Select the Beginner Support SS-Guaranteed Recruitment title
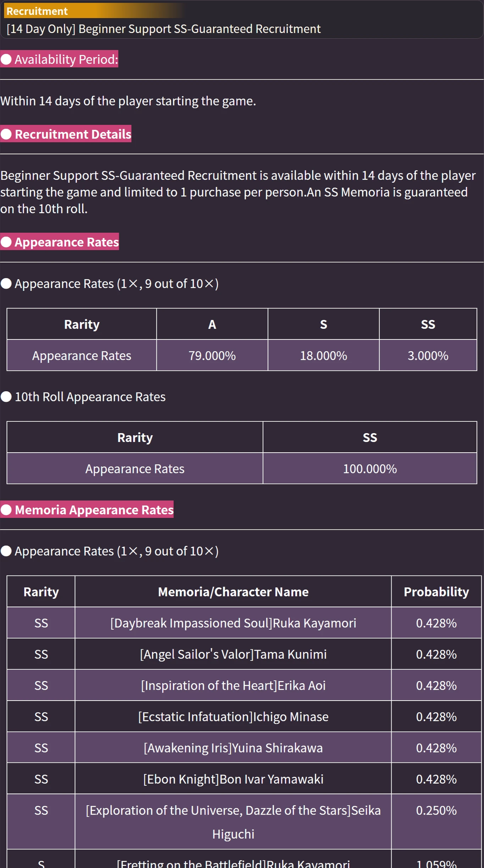Image resolution: width=484 pixels, height=868 pixels. pyautogui.click(x=164, y=29)
